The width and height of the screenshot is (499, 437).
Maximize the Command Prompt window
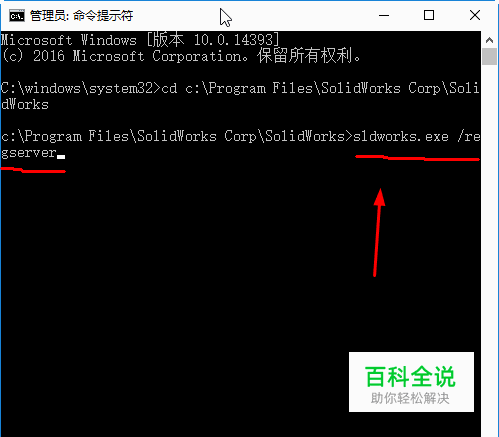point(429,15)
